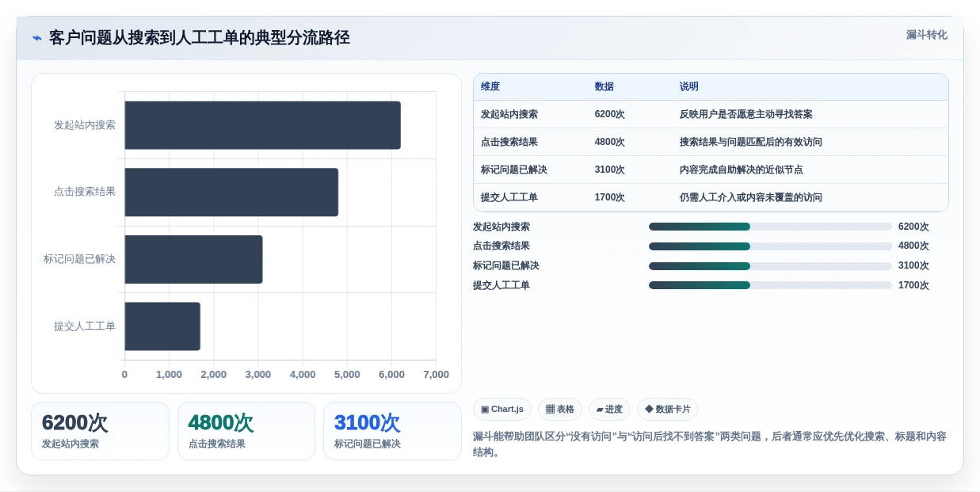Click chart axis label 发起站内搜索
This screenshot has width=980, height=492.
pyautogui.click(x=85, y=125)
